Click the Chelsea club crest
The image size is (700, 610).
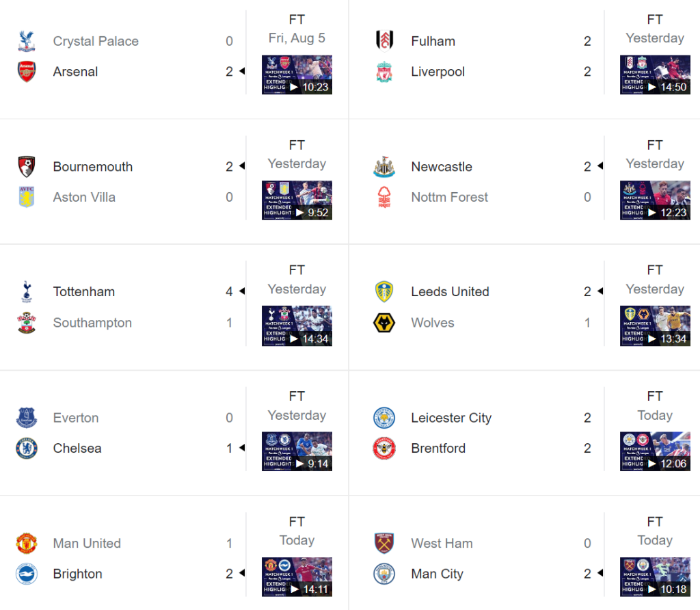click(x=27, y=449)
